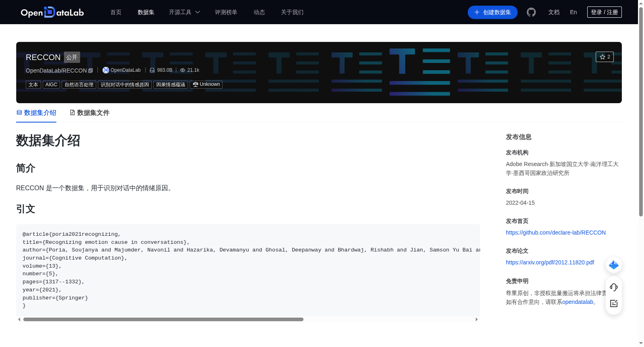Click the dataset size disk icon
Image resolution: width=644 pixels, height=347 pixels.
tap(152, 70)
